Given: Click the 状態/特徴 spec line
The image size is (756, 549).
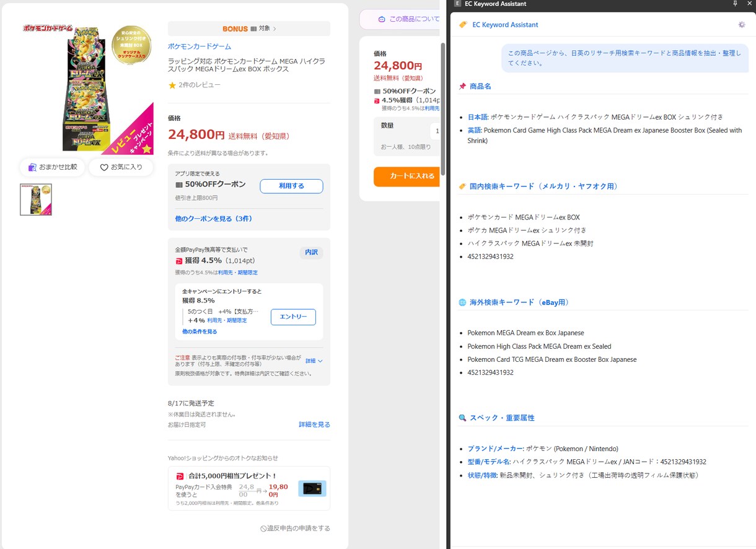Looking at the screenshot, I should [x=582, y=475].
